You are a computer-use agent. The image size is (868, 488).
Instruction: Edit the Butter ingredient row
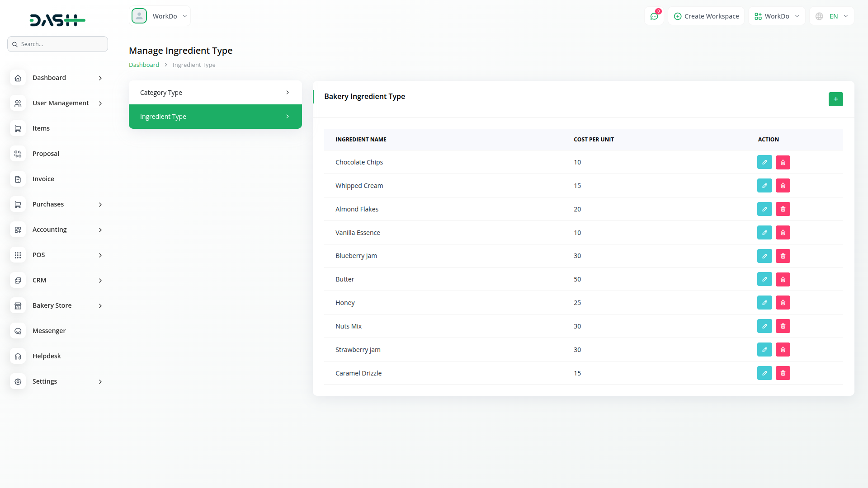tap(764, 279)
